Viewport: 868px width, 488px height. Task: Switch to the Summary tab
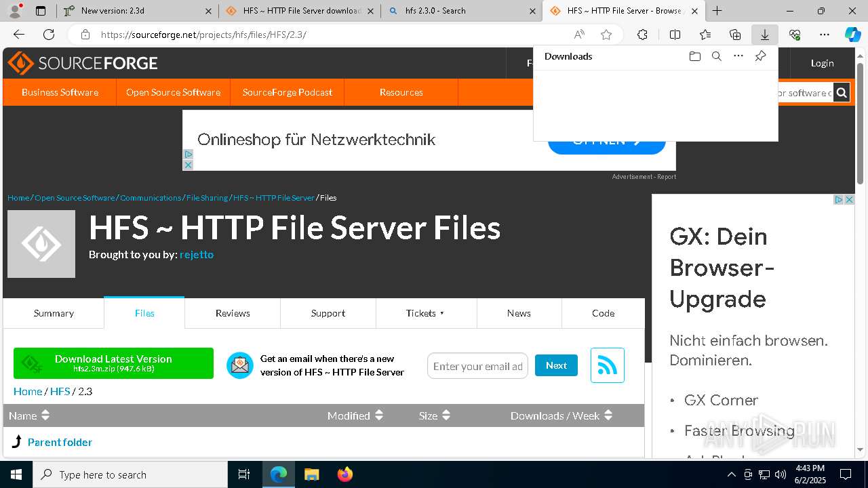click(54, 313)
